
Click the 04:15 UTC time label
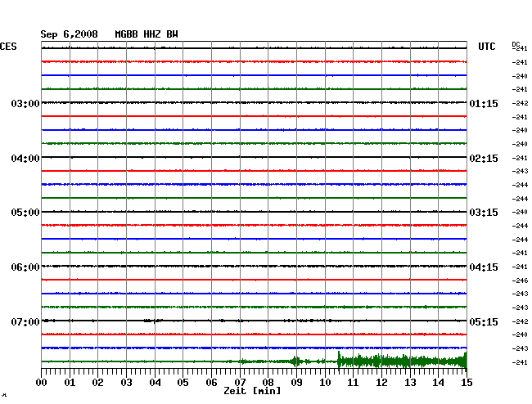pyautogui.click(x=484, y=267)
